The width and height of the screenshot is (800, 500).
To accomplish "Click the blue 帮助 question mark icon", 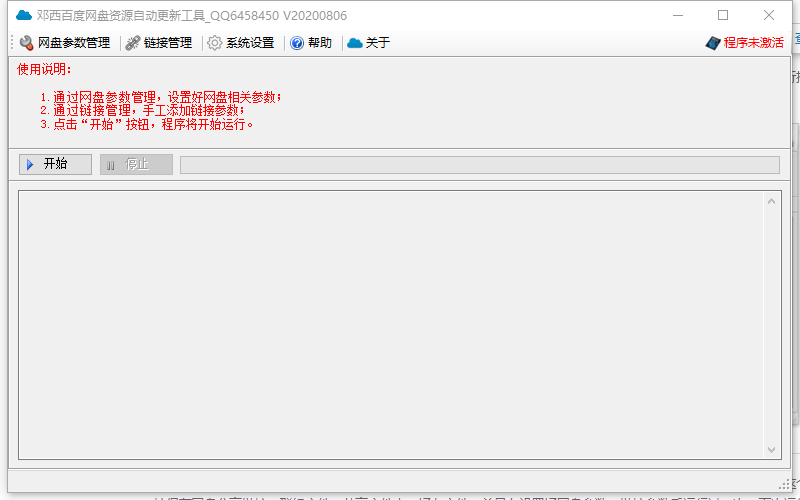I will 297,43.
